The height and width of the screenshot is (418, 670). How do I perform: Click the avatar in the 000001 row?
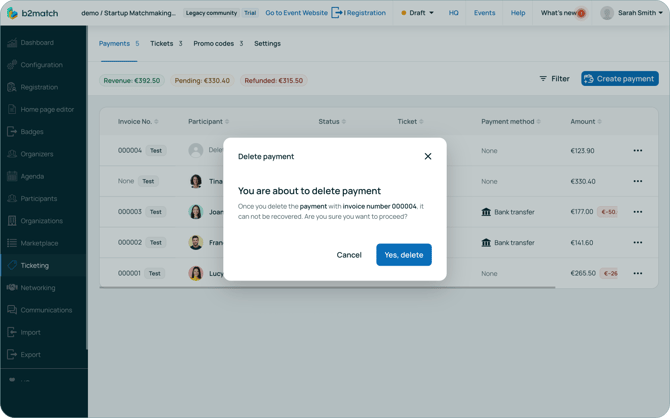pos(196,273)
